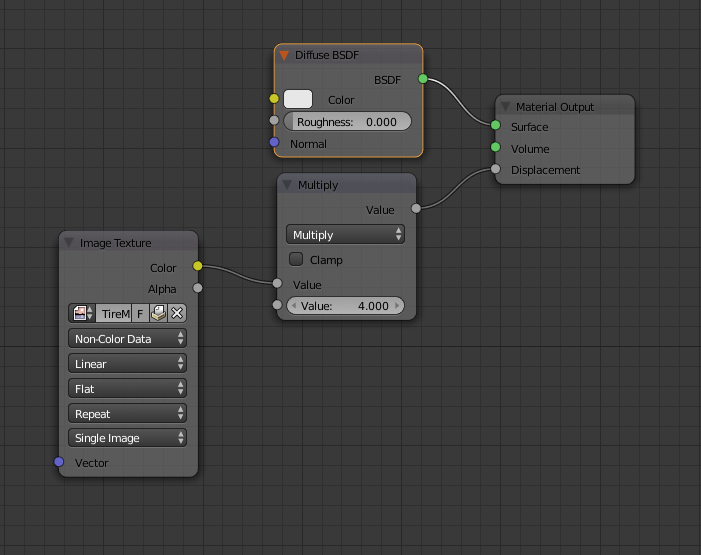Click the Value 4.000 field
Viewport: 701px width, 555px height.
tap(345, 306)
